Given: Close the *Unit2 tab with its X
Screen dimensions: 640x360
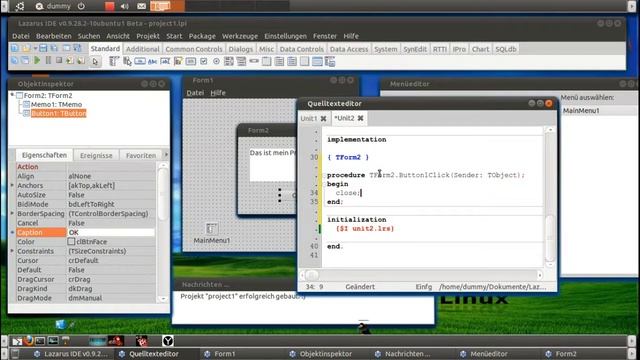Looking at the screenshot, I should [360, 118].
